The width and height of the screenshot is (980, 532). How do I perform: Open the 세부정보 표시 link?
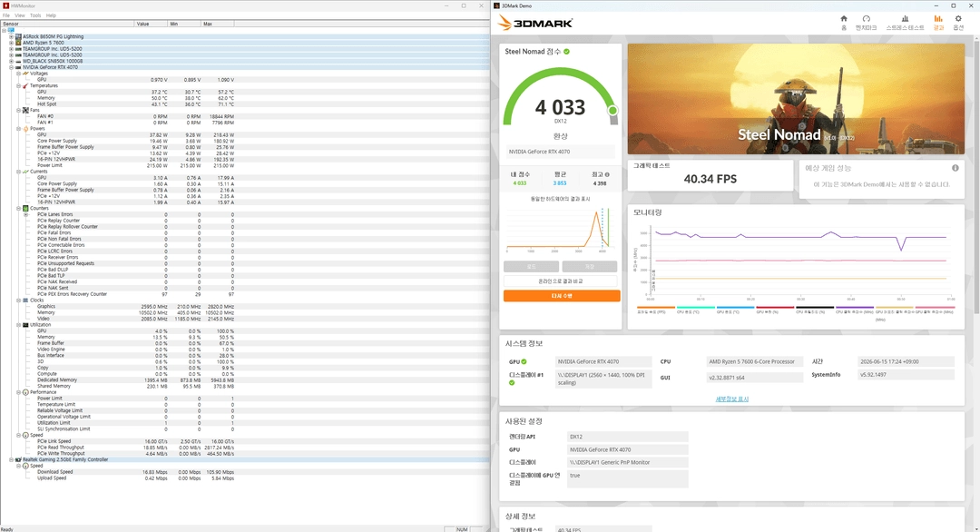click(x=732, y=399)
